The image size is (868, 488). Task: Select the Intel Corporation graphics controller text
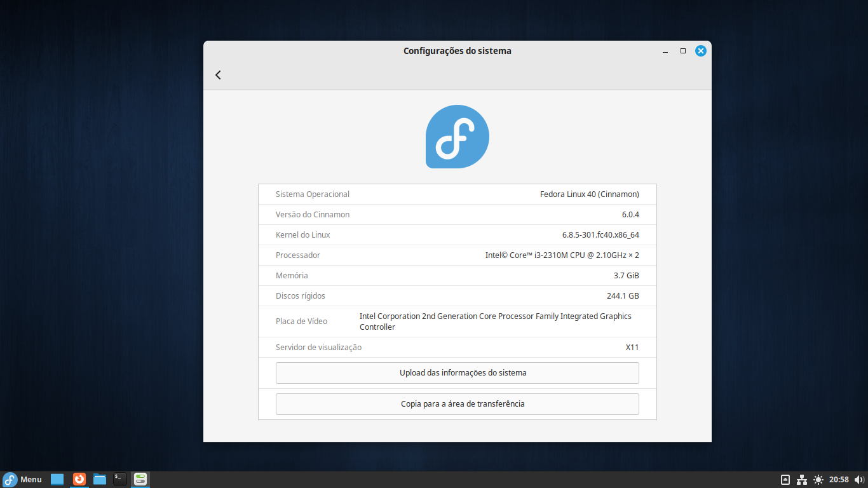[x=496, y=322]
